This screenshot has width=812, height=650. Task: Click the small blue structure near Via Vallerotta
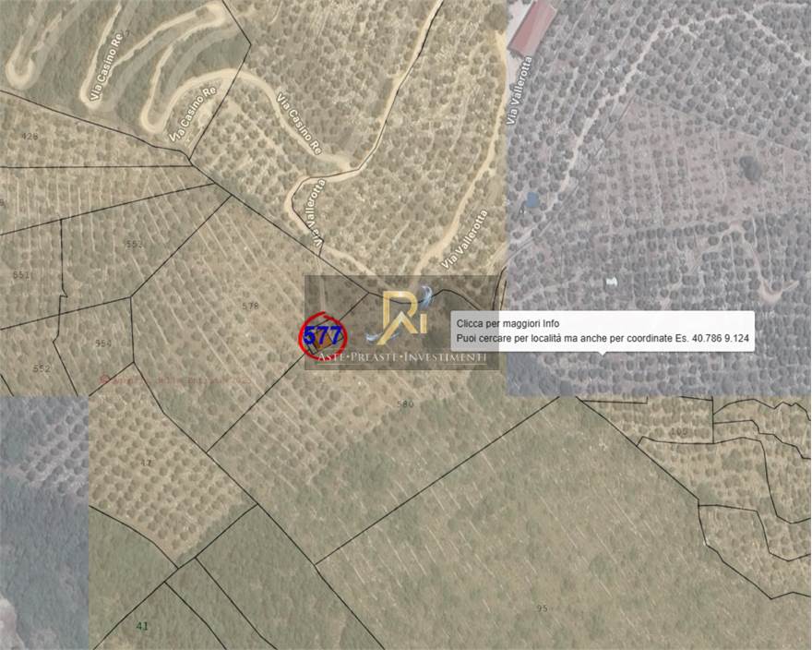pyautogui.click(x=531, y=199)
